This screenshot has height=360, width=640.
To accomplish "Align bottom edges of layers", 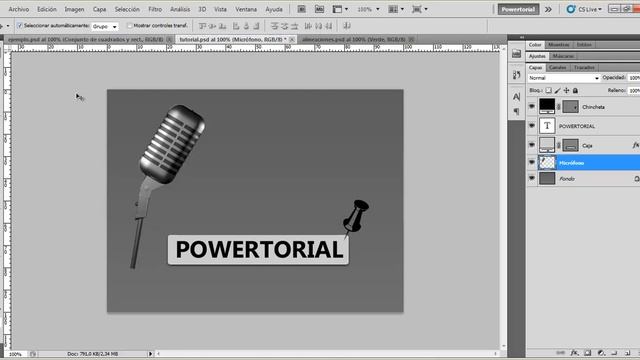I will (222, 26).
